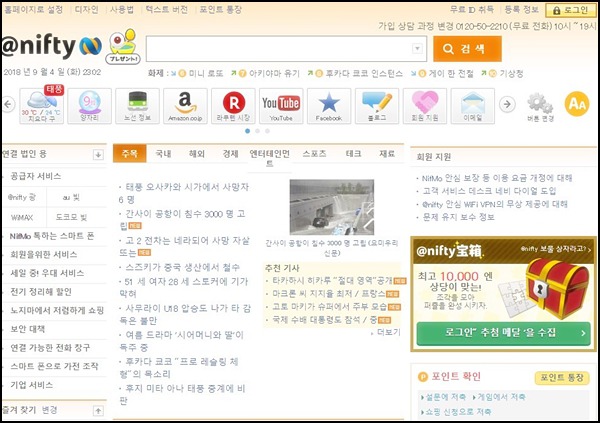This screenshot has width=600, height=423.
Task: Switch to the 엔터테인먼트 news tab
Action: coord(270,158)
